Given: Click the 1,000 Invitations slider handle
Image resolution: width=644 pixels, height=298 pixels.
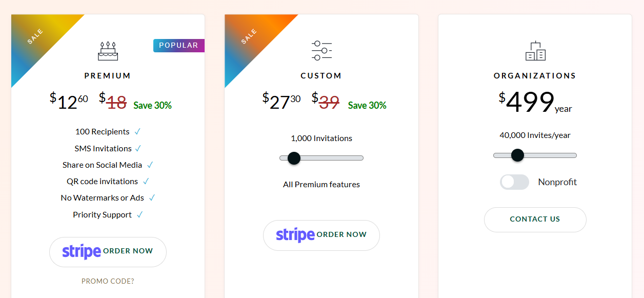Looking at the screenshot, I should tap(294, 158).
